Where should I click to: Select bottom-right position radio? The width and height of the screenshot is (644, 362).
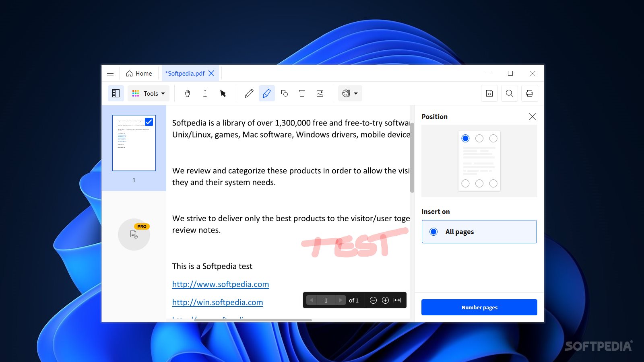tap(493, 183)
